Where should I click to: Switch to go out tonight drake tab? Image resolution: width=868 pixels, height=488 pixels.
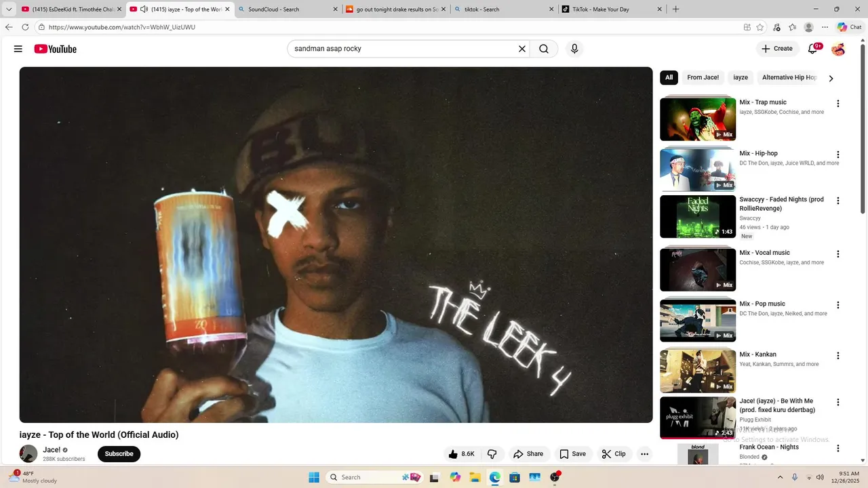pos(396,9)
